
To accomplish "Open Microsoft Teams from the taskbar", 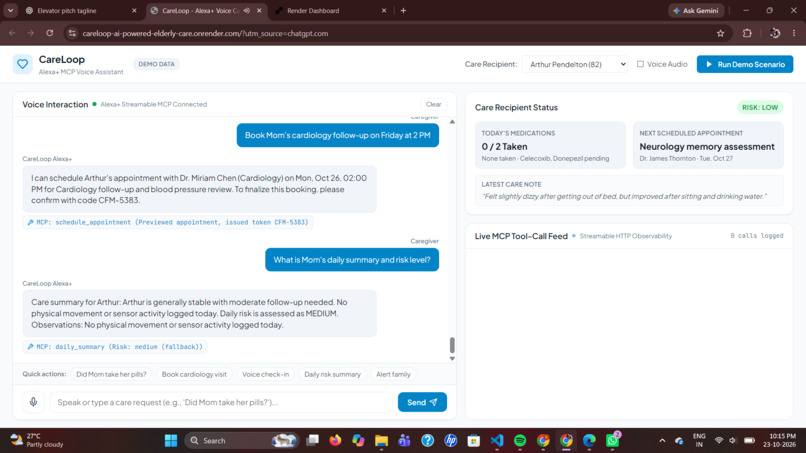I will (x=404, y=441).
